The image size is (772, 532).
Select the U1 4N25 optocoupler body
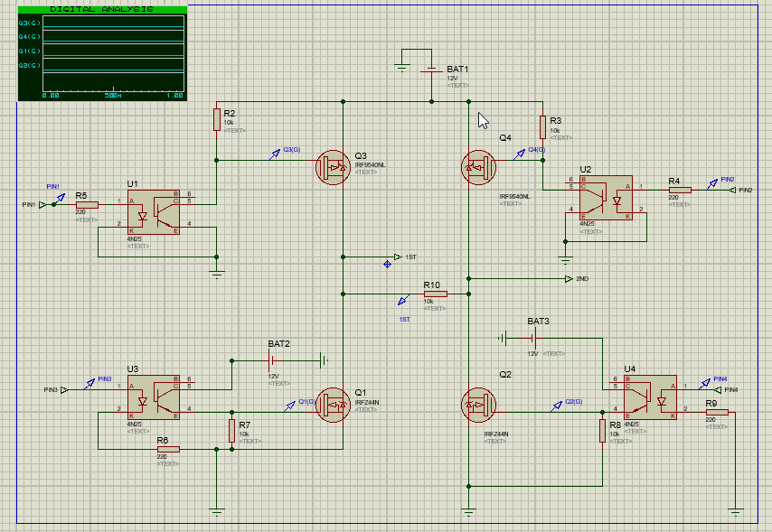(x=154, y=212)
